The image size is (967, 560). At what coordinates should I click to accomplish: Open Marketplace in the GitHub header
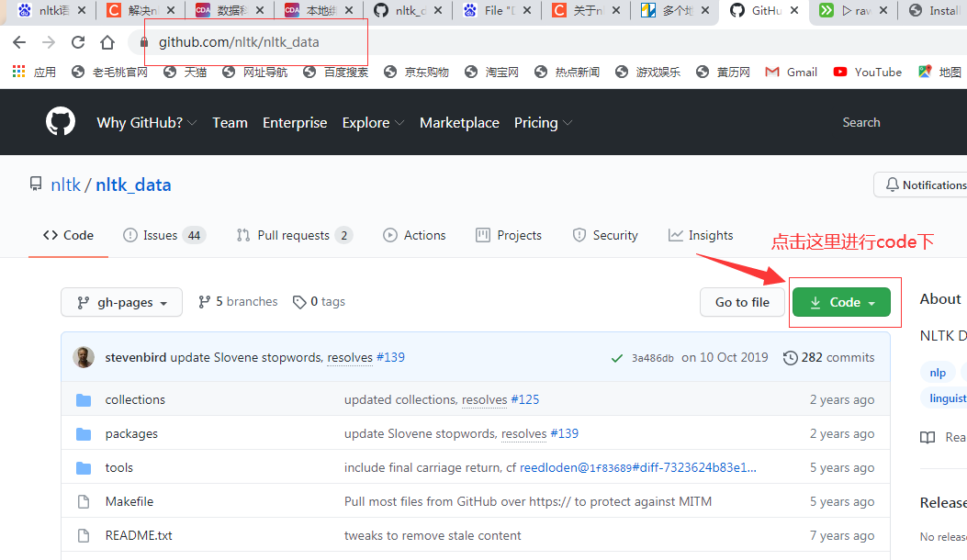[459, 123]
